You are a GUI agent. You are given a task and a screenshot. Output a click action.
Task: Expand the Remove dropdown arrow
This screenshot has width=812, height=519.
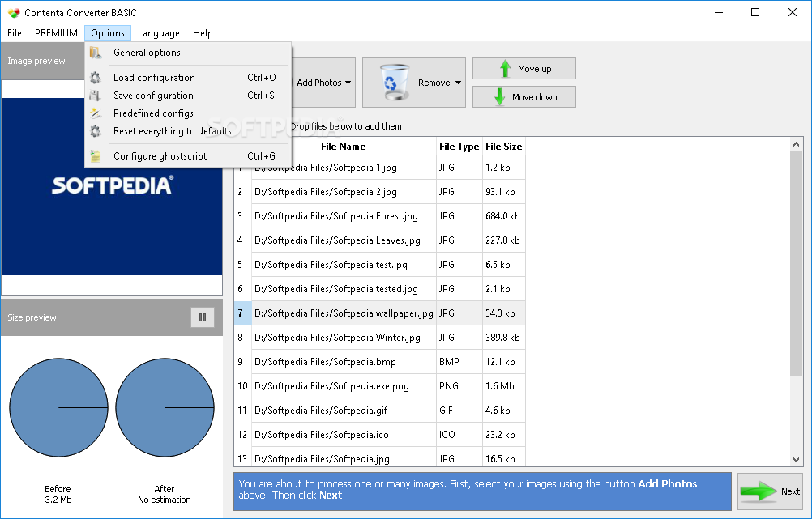[x=459, y=83]
